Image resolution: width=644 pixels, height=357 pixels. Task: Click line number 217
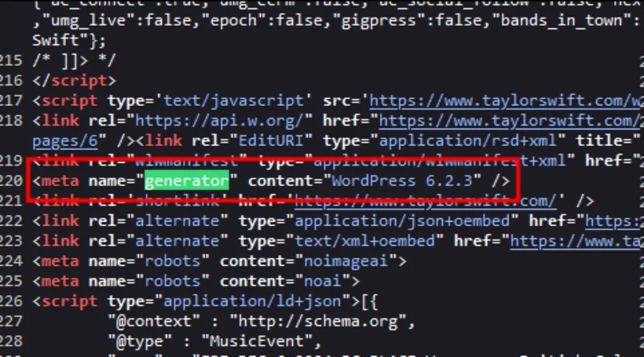point(11,101)
